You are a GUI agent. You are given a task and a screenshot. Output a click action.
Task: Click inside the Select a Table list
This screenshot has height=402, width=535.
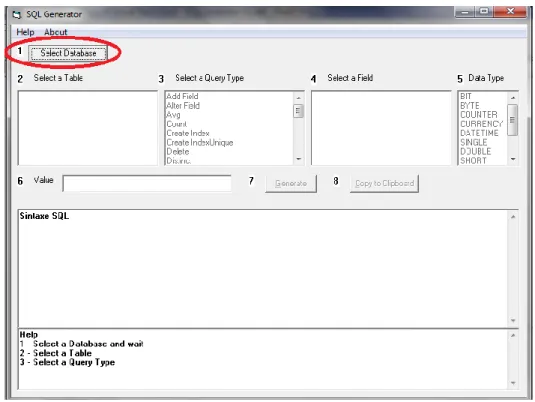(88, 128)
